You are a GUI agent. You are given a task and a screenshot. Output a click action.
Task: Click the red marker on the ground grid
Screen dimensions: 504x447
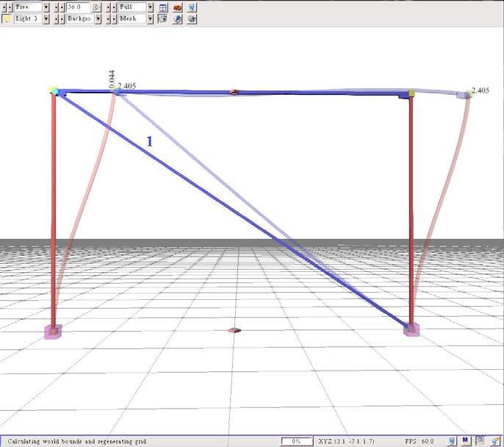(234, 330)
